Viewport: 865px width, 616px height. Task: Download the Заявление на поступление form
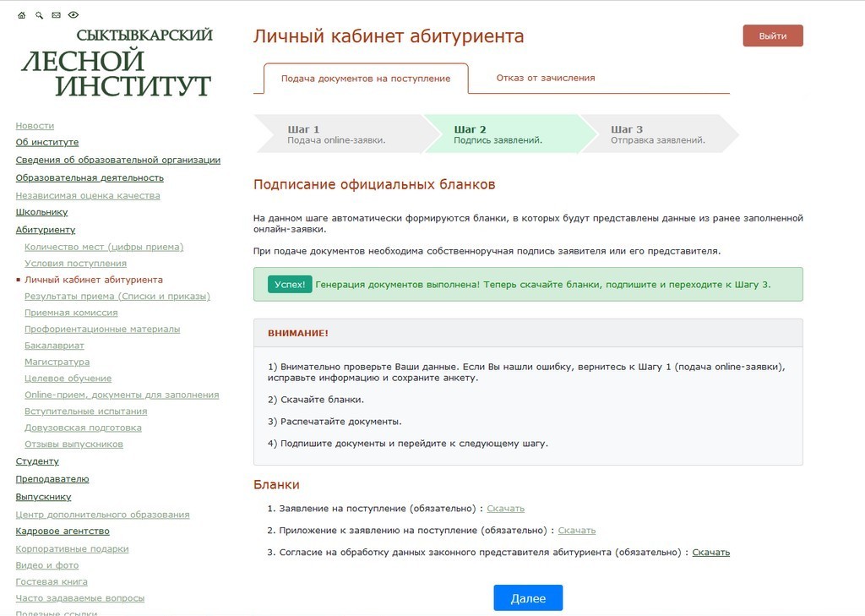pyautogui.click(x=505, y=509)
